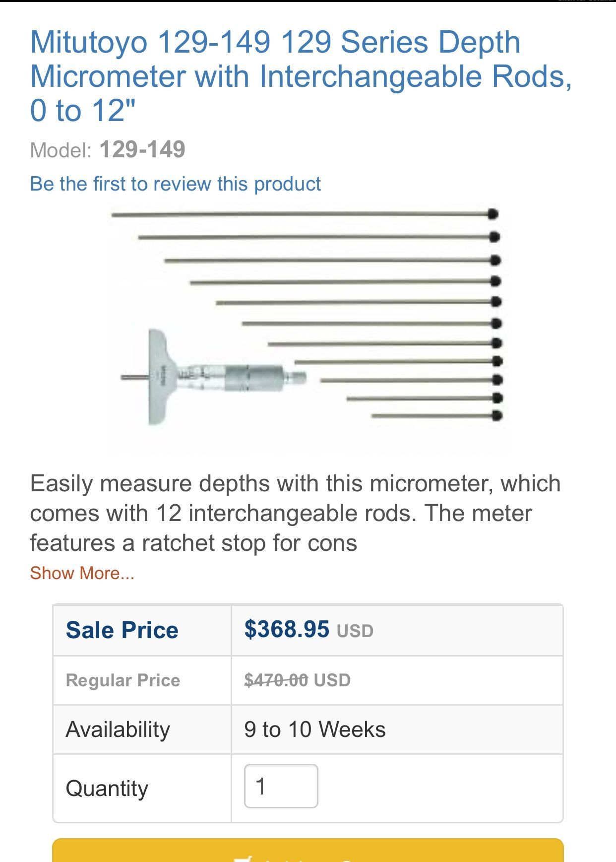Click the cart icon on yellow button
The image size is (616, 862).
pyautogui.click(x=243, y=858)
